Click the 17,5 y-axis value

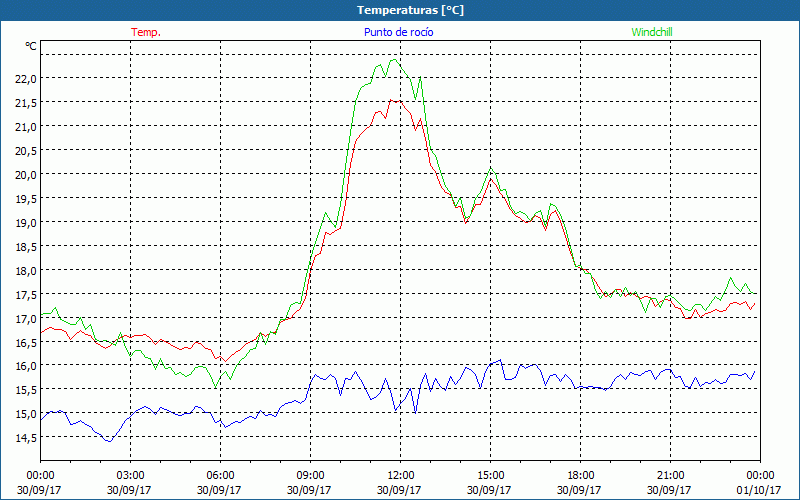26,294
